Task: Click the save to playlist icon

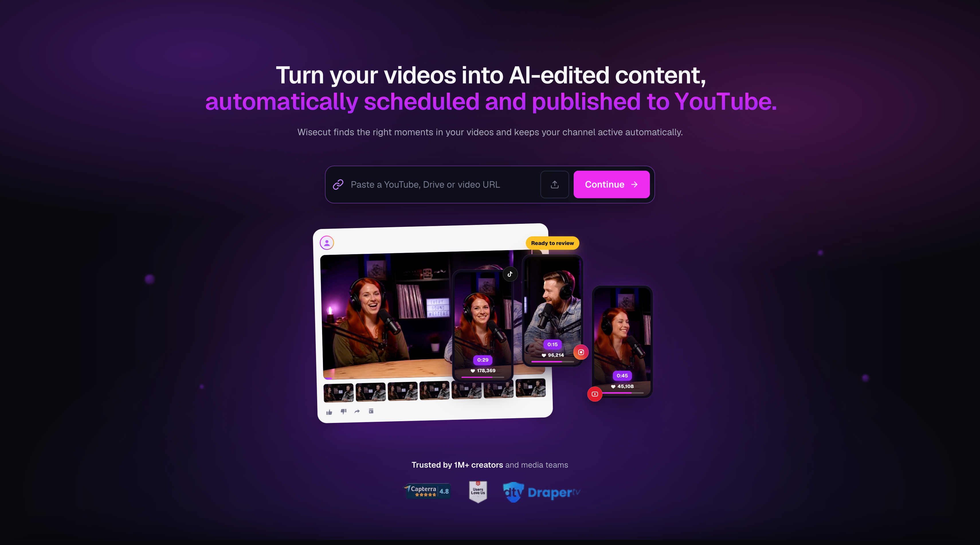Action: [371, 411]
